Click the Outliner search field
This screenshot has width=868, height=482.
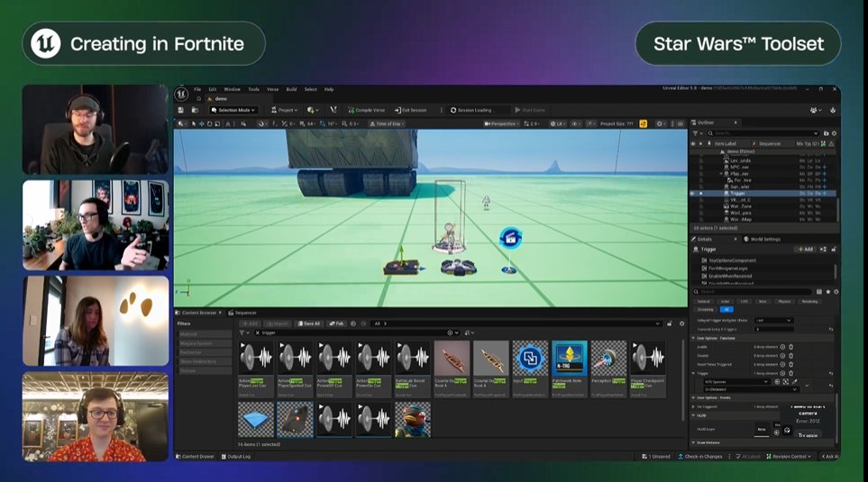point(763,133)
